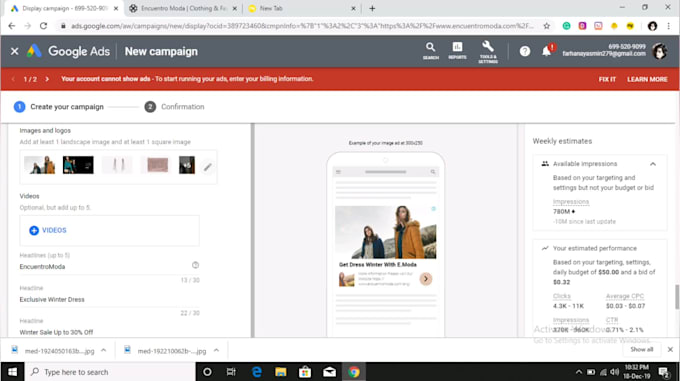Click the EncuentroModa headline field
Viewport: 680px width, 381px height.
(x=109, y=267)
